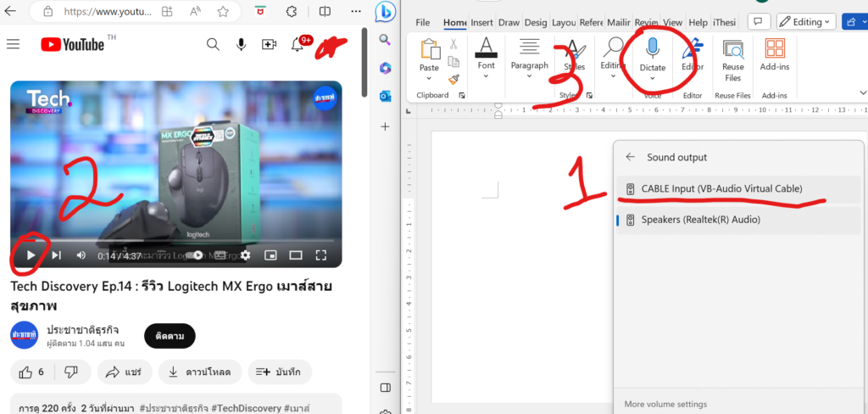Image resolution: width=868 pixels, height=414 pixels.
Task: Switch video to theater mode
Action: [x=296, y=255]
